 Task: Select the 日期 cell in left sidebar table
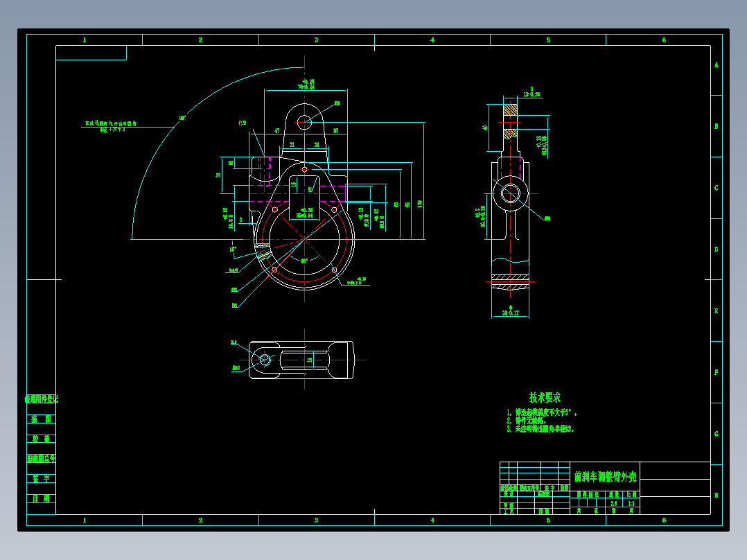click(41, 498)
